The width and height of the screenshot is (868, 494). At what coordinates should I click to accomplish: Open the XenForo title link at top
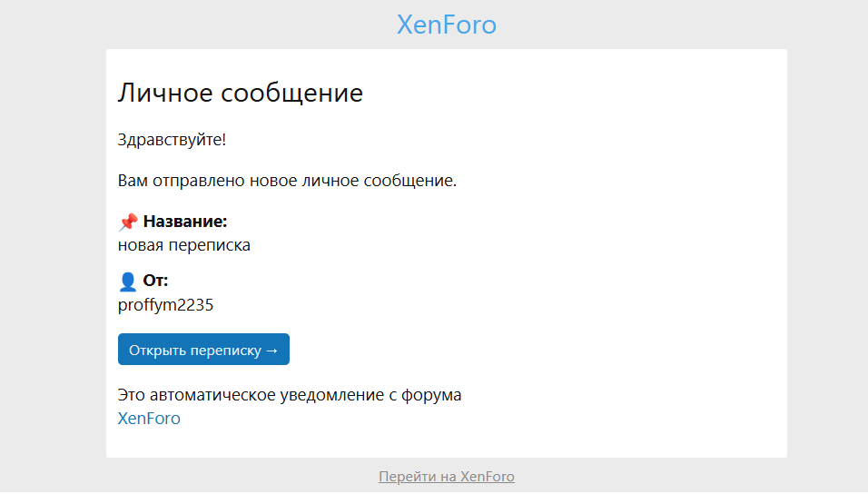click(x=446, y=25)
